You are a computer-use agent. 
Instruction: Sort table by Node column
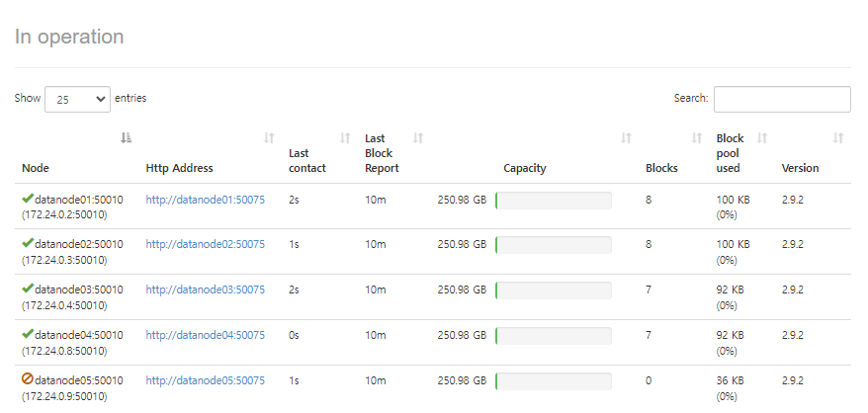click(x=127, y=138)
